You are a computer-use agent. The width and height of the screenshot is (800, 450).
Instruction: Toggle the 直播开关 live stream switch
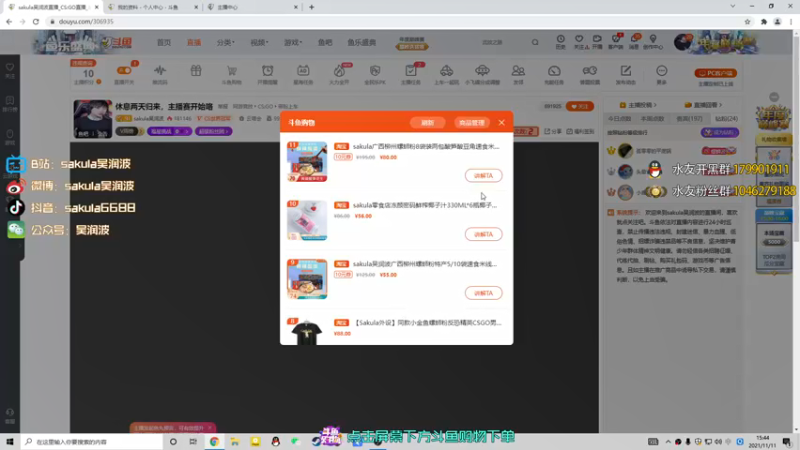(x=124, y=73)
